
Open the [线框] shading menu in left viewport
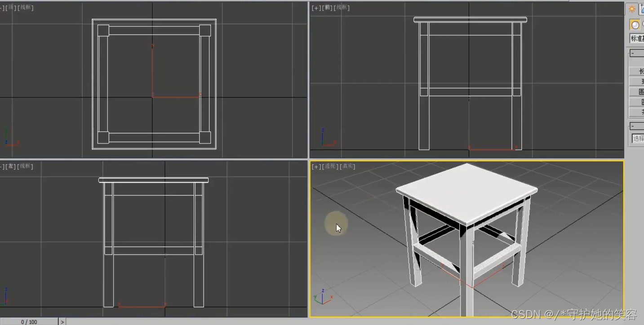tap(25, 166)
